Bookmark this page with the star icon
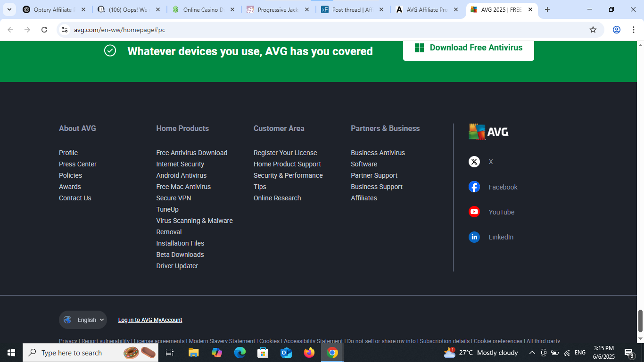 593,30
